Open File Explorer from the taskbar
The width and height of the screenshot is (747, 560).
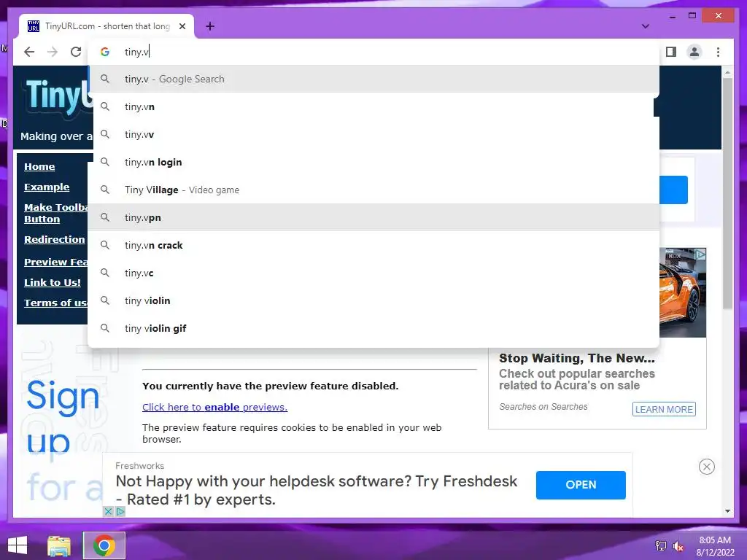coord(59,545)
